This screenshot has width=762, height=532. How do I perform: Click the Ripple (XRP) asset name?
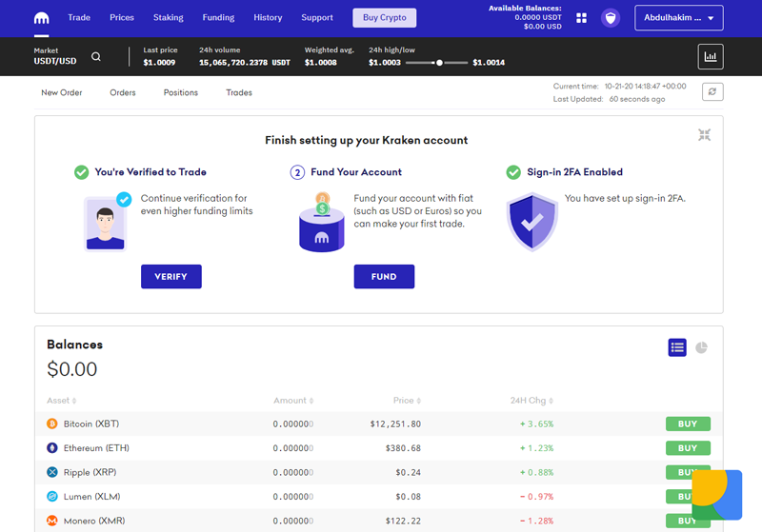[90, 472]
